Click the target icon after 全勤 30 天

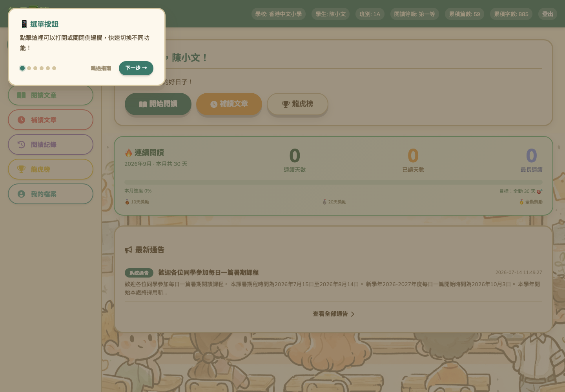539,191
